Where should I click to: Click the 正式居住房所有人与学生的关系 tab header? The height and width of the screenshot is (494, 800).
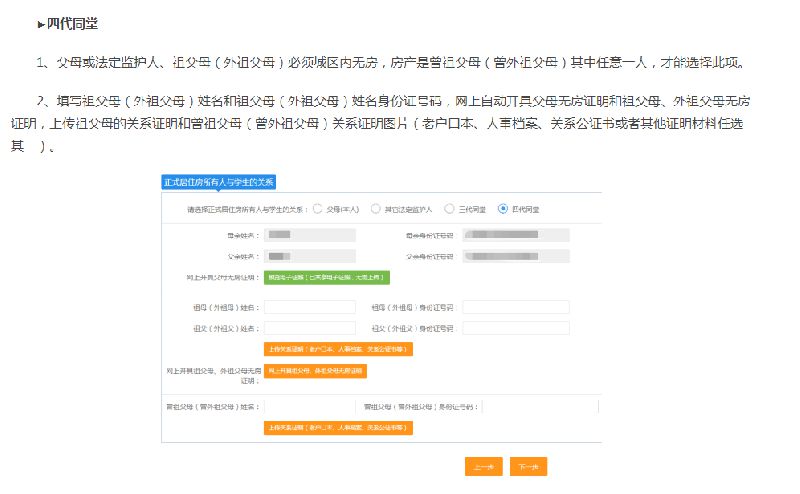click(218, 182)
